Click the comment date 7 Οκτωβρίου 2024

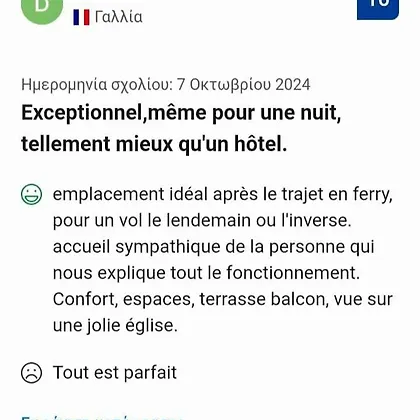click(x=244, y=84)
